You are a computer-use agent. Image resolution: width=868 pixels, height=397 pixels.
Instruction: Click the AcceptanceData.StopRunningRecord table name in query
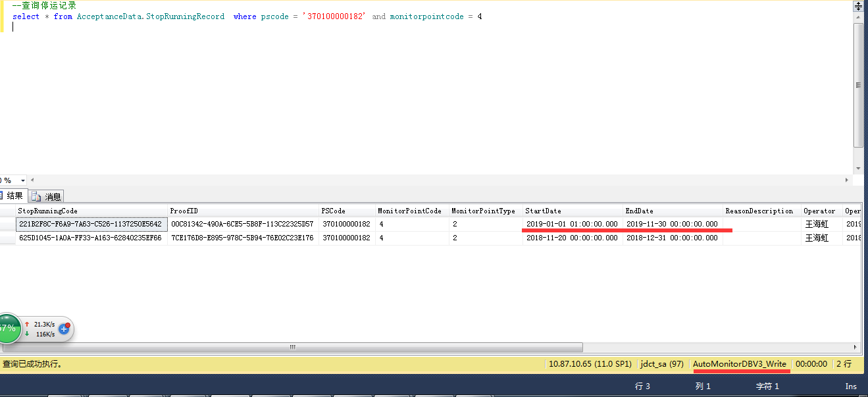click(x=151, y=16)
